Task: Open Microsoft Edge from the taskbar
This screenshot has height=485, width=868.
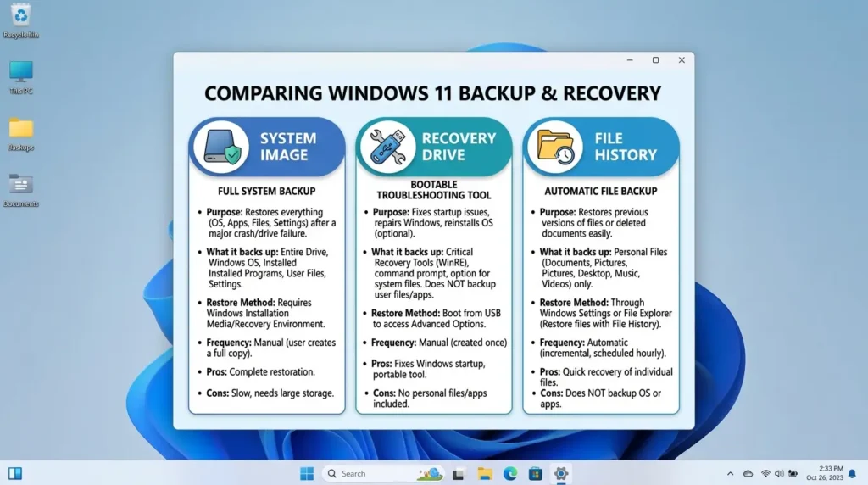Action: click(x=509, y=473)
